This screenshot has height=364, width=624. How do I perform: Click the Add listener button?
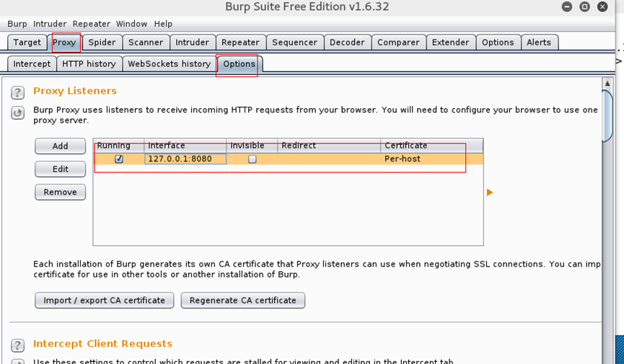(60, 146)
